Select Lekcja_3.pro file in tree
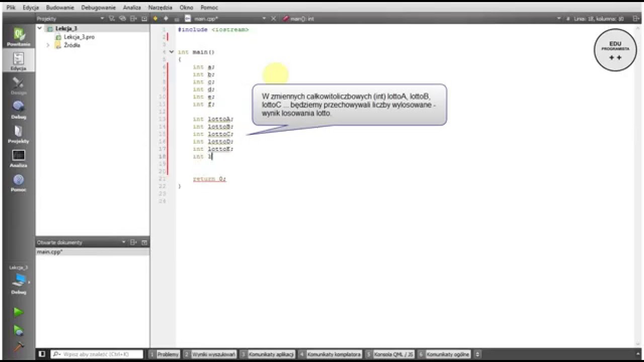 [79, 37]
